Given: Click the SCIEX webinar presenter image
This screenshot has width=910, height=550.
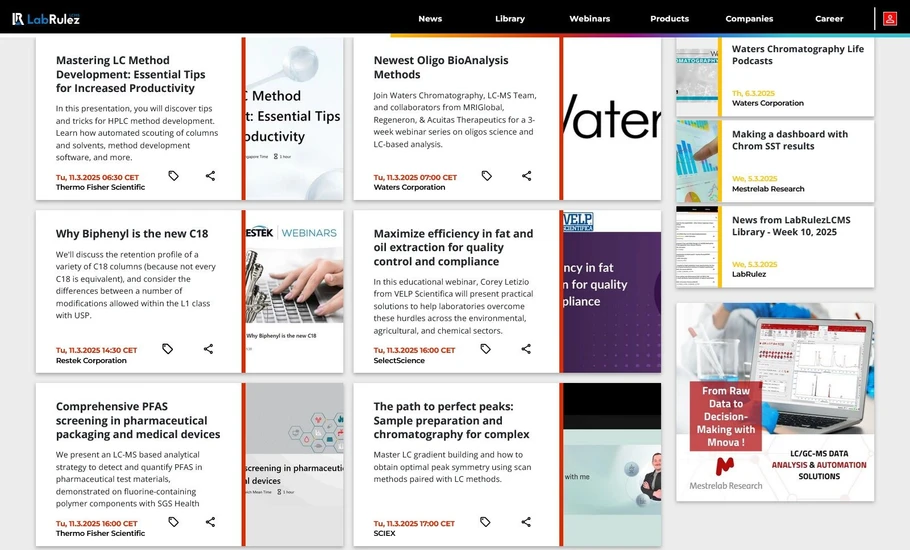Looking at the screenshot, I should click(612, 464).
